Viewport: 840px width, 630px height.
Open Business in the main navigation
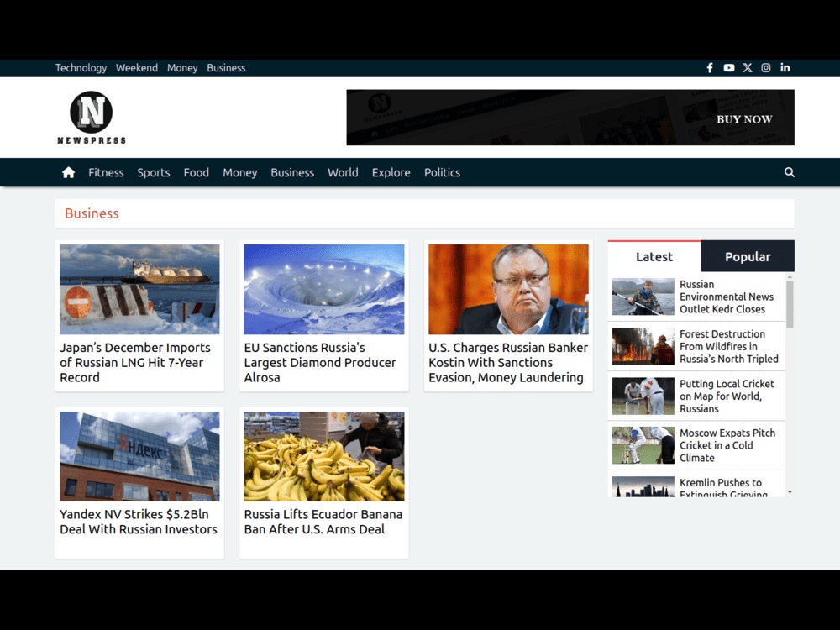(x=292, y=172)
